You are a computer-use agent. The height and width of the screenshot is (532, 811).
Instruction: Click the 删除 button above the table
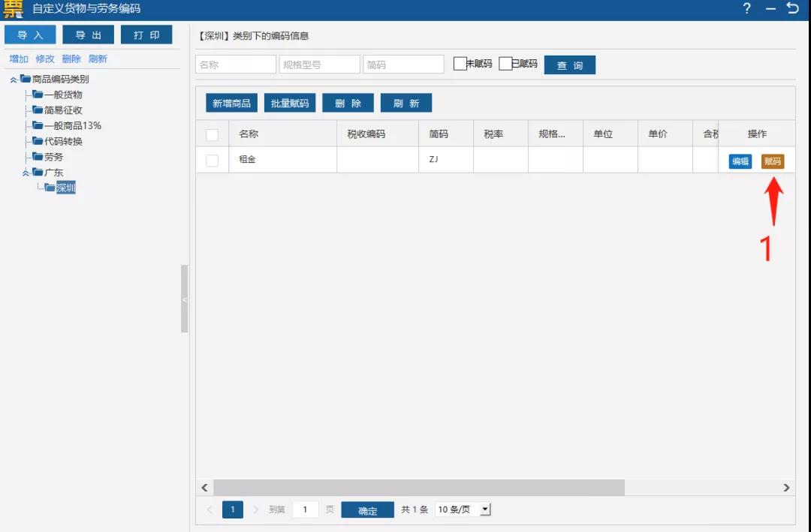point(348,103)
